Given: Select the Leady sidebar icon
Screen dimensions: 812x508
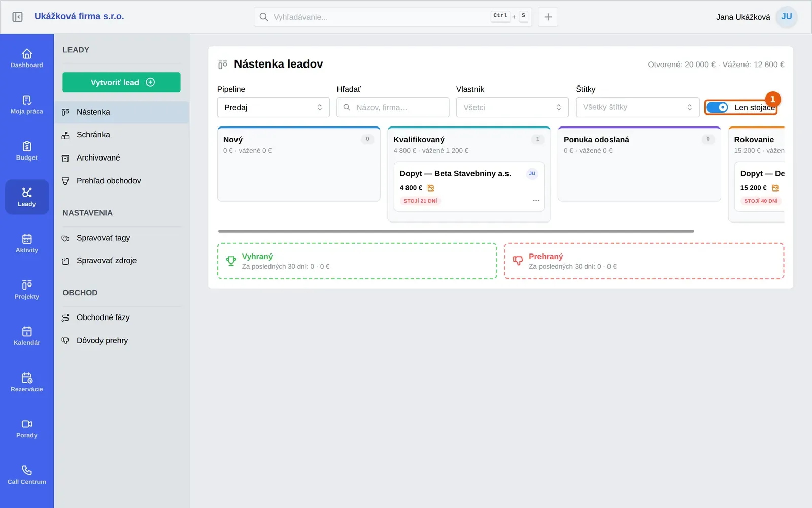Looking at the screenshot, I should click(27, 197).
